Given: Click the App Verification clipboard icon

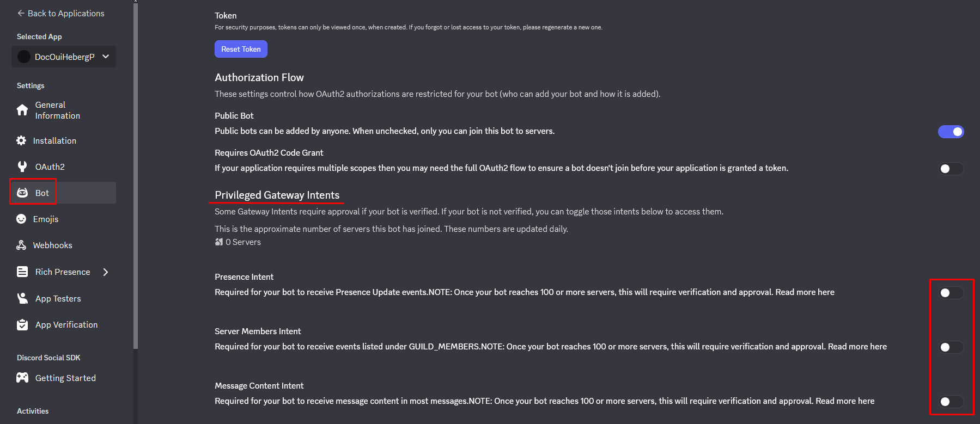Looking at the screenshot, I should pos(22,324).
